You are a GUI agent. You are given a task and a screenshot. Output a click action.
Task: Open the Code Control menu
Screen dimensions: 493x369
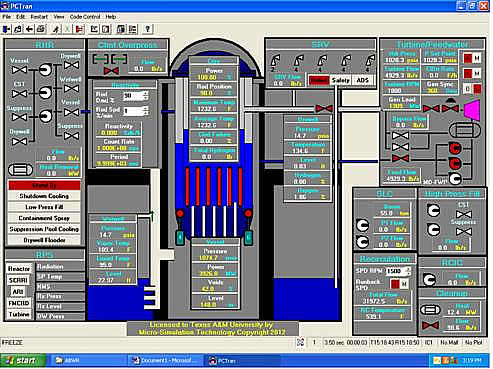pos(85,17)
